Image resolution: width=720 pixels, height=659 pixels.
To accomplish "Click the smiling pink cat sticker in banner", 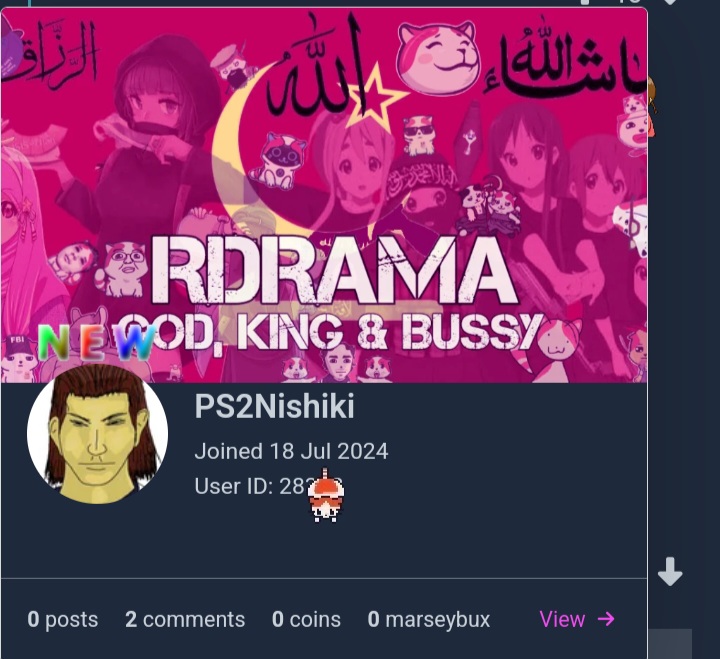I will coord(437,58).
